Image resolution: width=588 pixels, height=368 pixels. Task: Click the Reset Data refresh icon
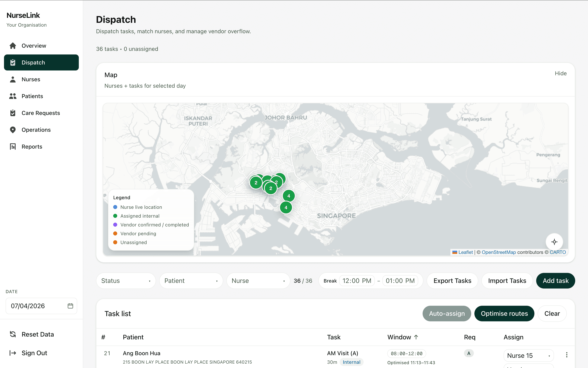tap(13, 334)
